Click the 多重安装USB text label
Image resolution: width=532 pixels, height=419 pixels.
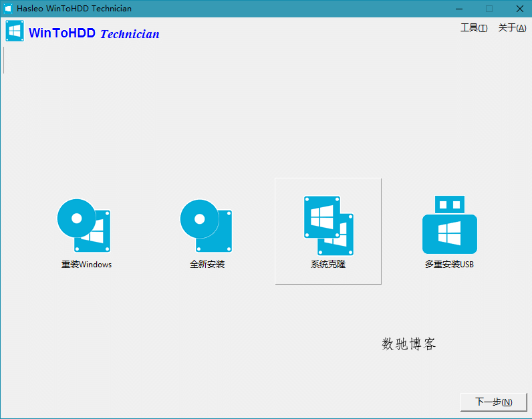pyautogui.click(x=449, y=264)
